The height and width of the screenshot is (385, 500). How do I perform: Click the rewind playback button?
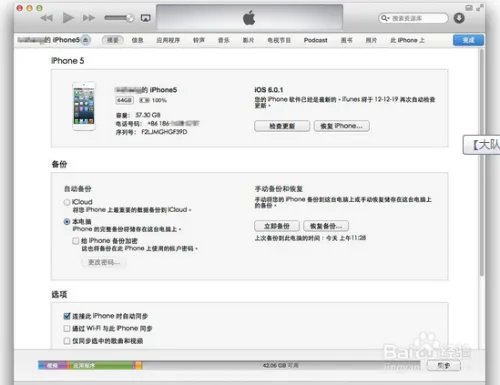(x=47, y=18)
